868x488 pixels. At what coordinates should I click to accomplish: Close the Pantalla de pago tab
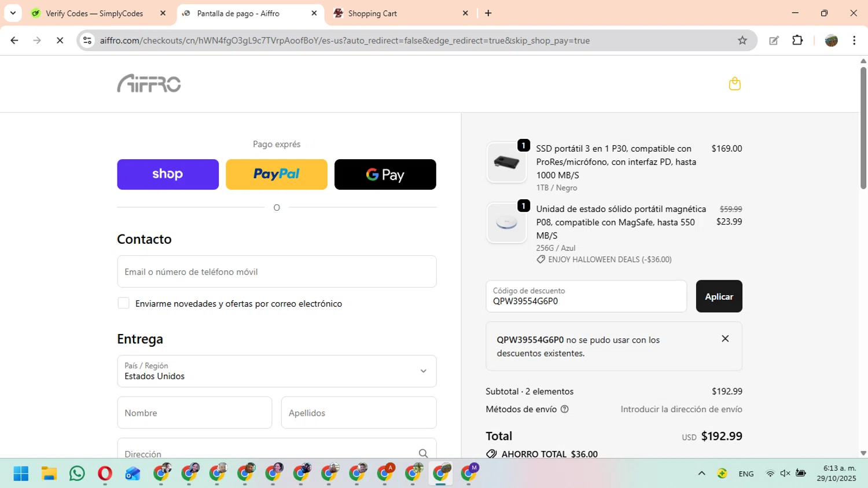pyautogui.click(x=314, y=13)
